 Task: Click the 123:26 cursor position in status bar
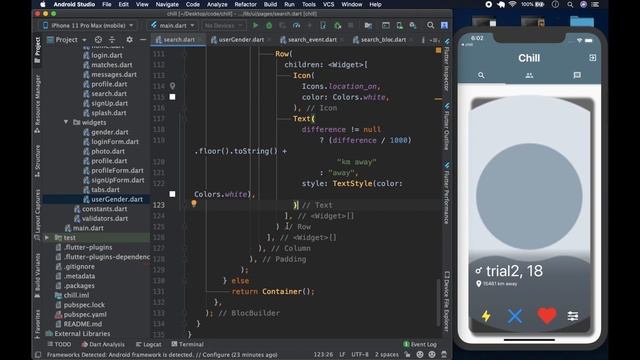[323, 354]
